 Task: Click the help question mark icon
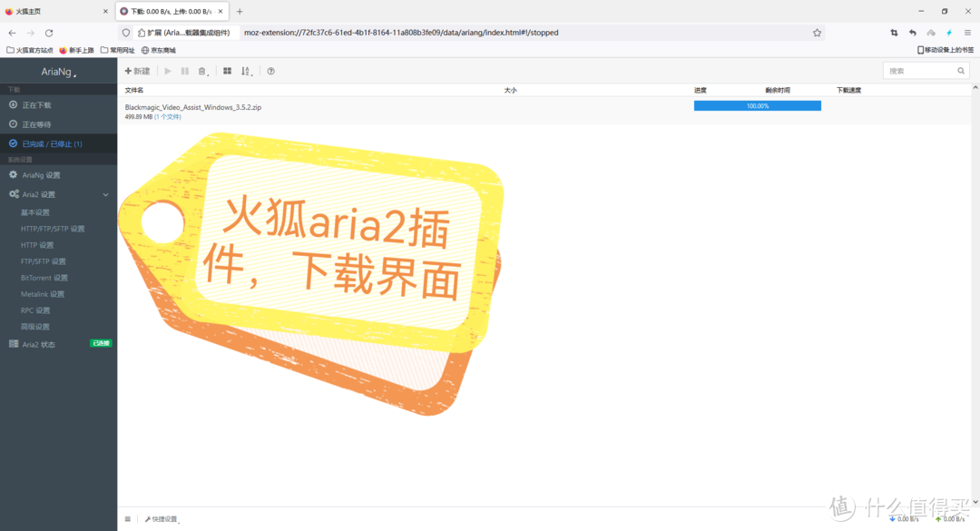click(x=269, y=70)
